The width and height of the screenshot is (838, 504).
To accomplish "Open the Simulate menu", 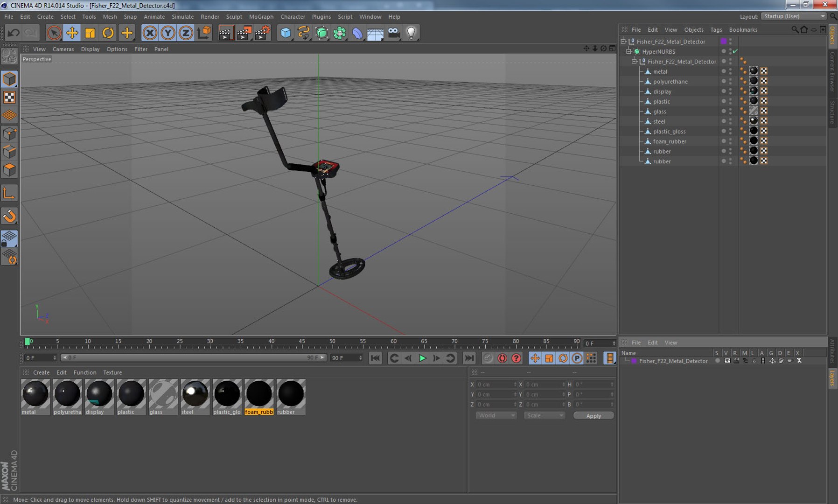I will click(183, 17).
